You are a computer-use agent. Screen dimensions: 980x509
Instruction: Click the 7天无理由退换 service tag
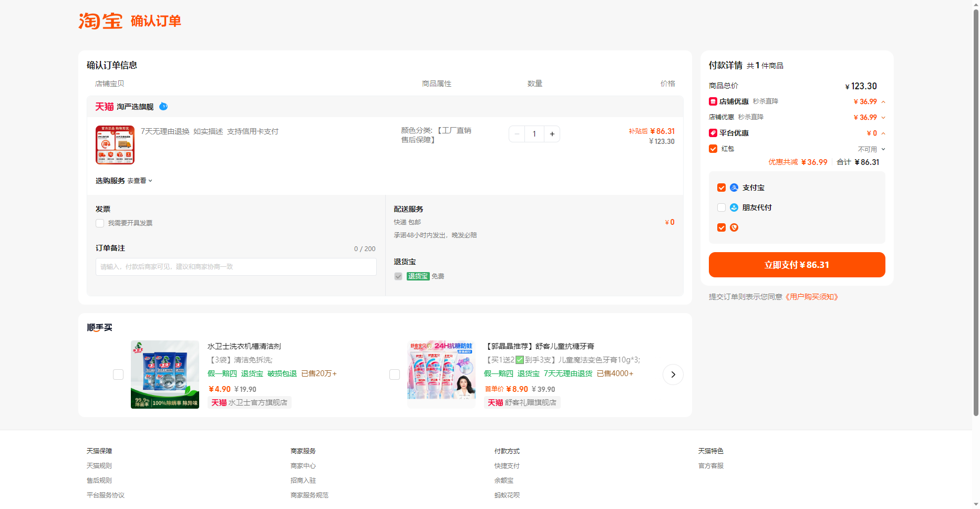pyautogui.click(x=165, y=131)
